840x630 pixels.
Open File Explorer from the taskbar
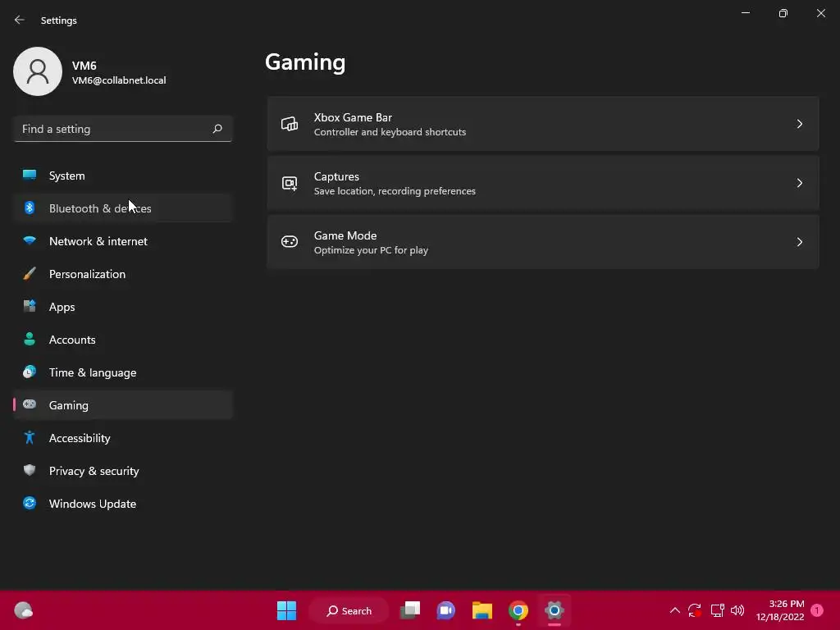tap(482, 610)
